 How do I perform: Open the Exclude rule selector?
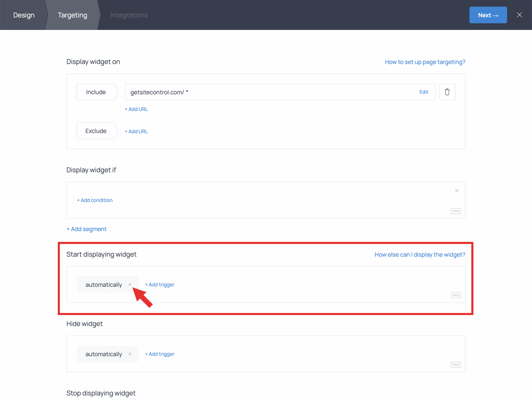pyautogui.click(x=96, y=131)
